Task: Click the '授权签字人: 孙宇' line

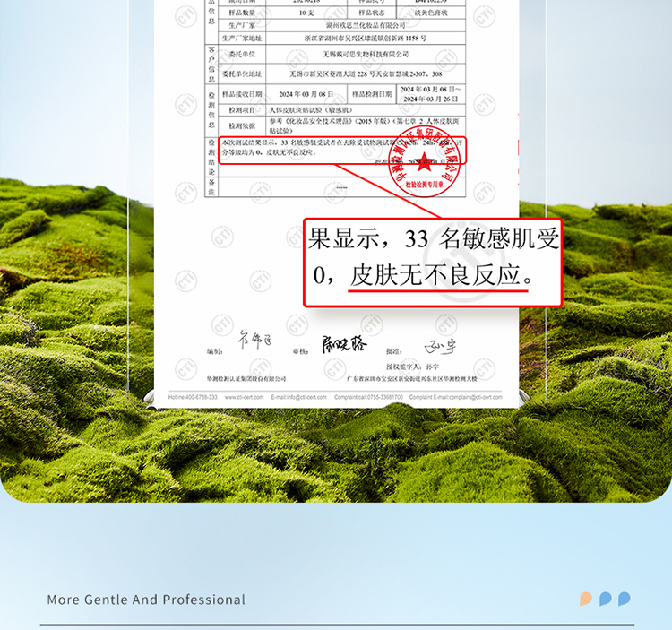Action: click(x=412, y=367)
